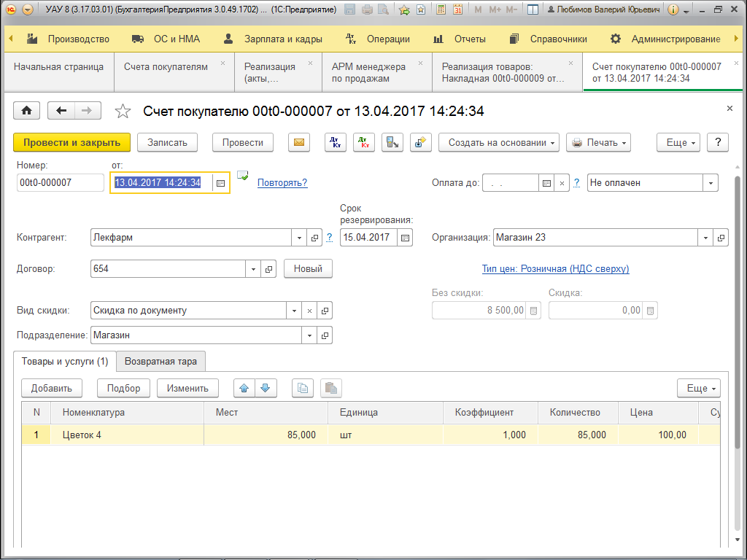The image size is (747, 560).
Task: Open red-green Дт/Кт postings icon
Action: point(364,142)
